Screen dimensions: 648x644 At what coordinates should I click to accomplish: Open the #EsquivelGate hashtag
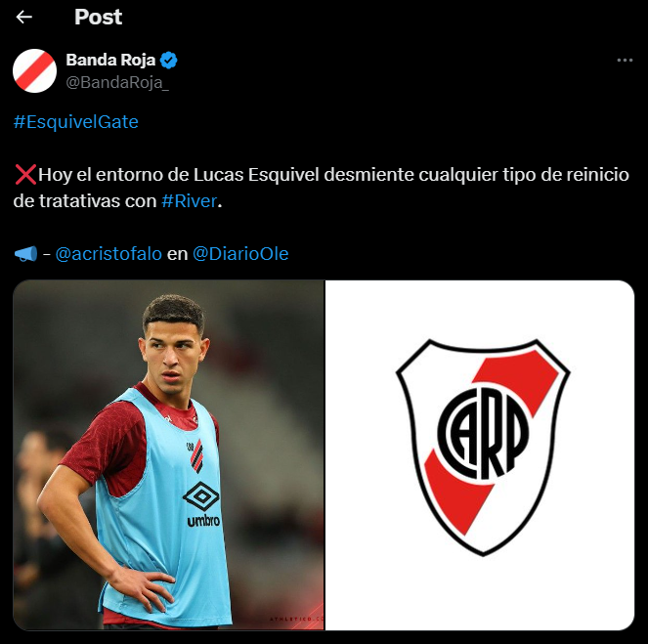pyautogui.click(x=76, y=122)
